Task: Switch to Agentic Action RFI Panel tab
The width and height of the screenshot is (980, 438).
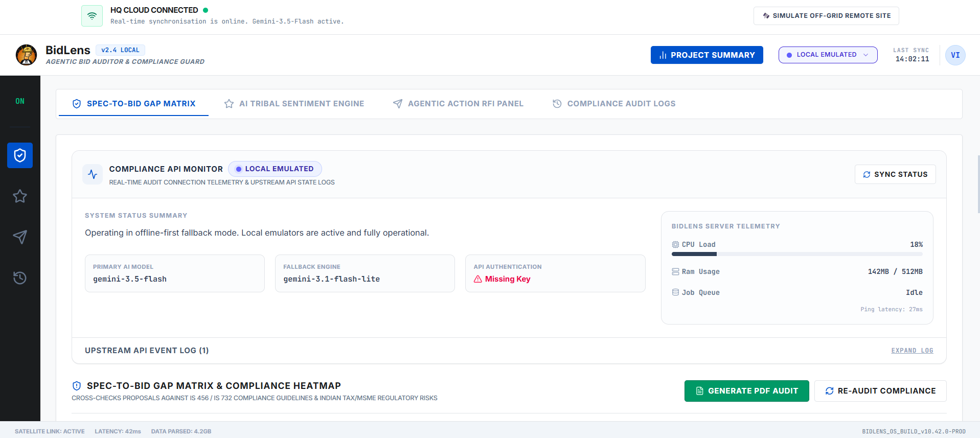Action: (458, 104)
